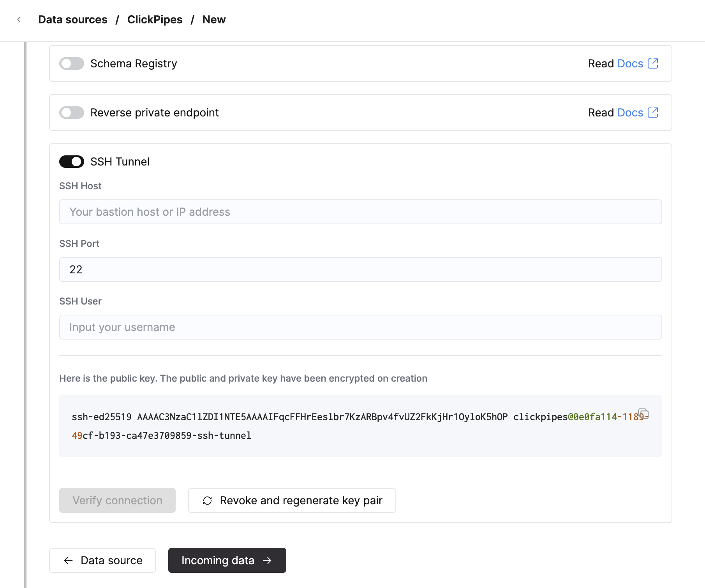Click the SSH Host input field
705x588 pixels.
(x=360, y=212)
